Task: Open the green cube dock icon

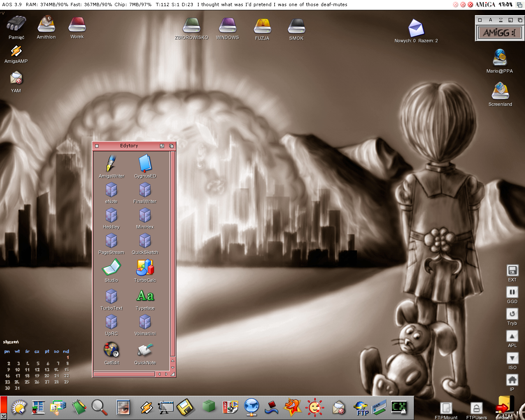Action: pyautogui.click(x=209, y=406)
